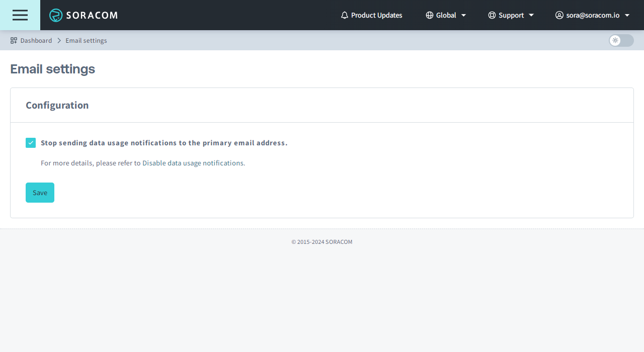The image size is (644, 352).
Task: Click the SORACOM logo
Action: (84, 15)
